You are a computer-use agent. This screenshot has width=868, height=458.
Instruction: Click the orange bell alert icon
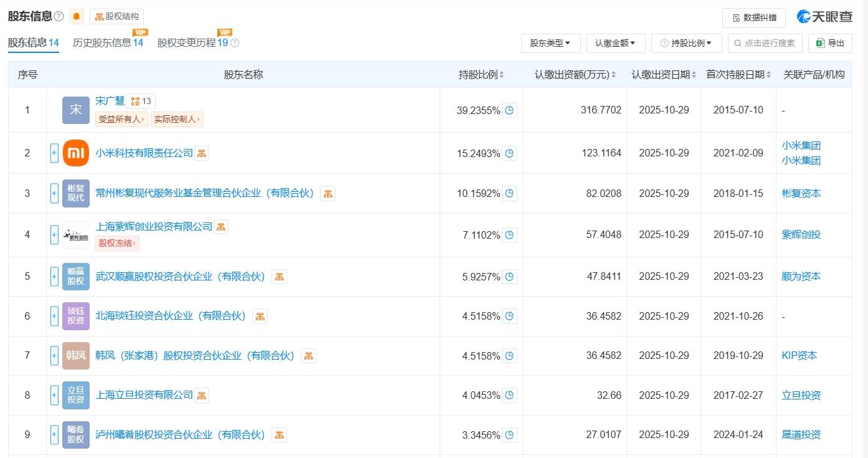77,17
